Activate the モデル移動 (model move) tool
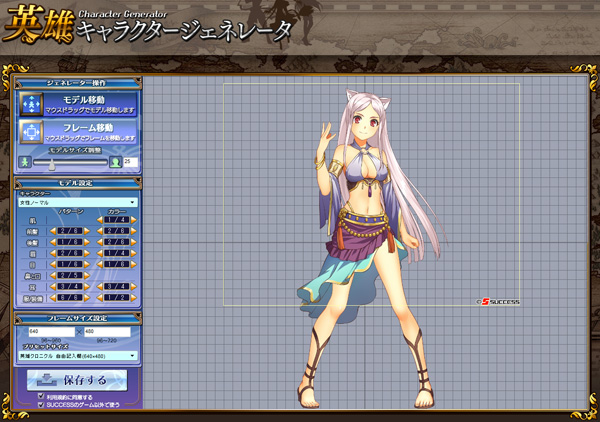Viewport: 600px width, 422px height. (x=78, y=104)
